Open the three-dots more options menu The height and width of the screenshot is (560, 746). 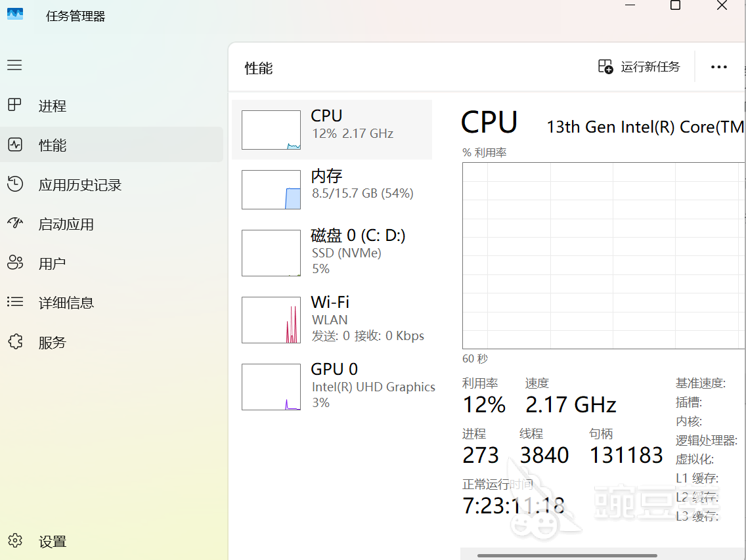point(718,67)
